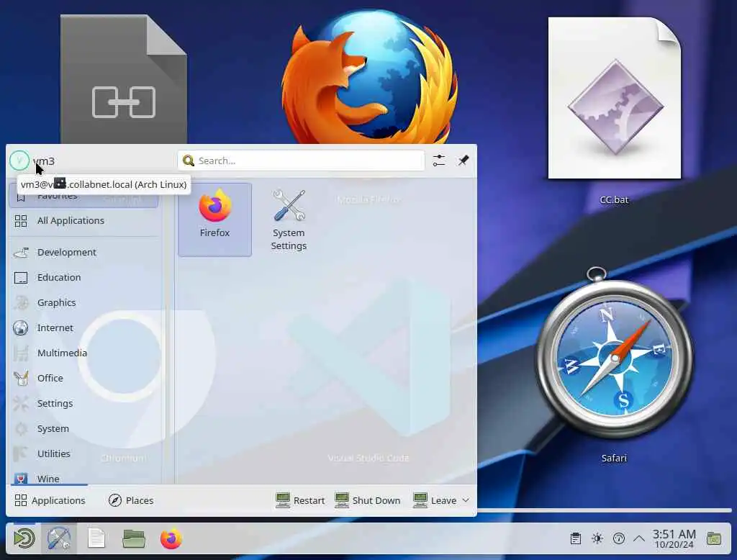Click the vm3 user avatar icon
The height and width of the screenshot is (560, 737).
[x=19, y=161]
